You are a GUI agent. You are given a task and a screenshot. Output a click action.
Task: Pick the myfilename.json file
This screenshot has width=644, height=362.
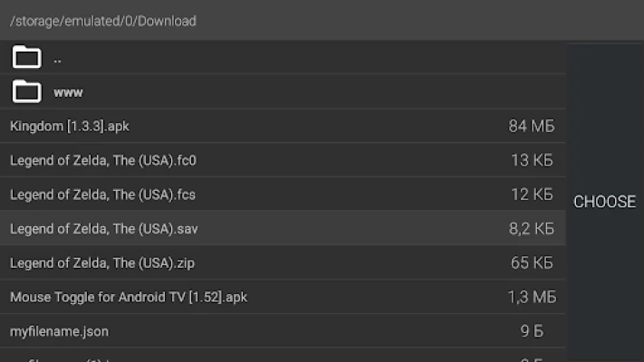(59, 331)
